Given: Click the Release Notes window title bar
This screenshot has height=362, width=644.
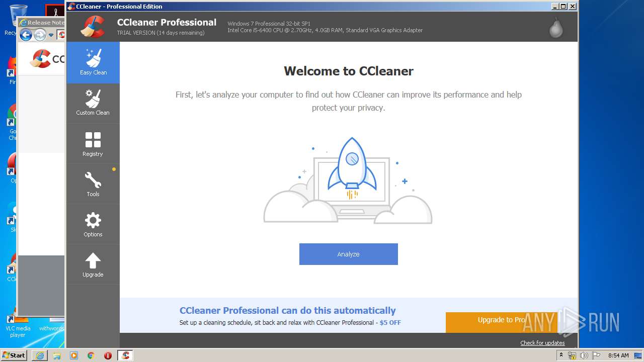Looking at the screenshot, I should coord(42,23).
